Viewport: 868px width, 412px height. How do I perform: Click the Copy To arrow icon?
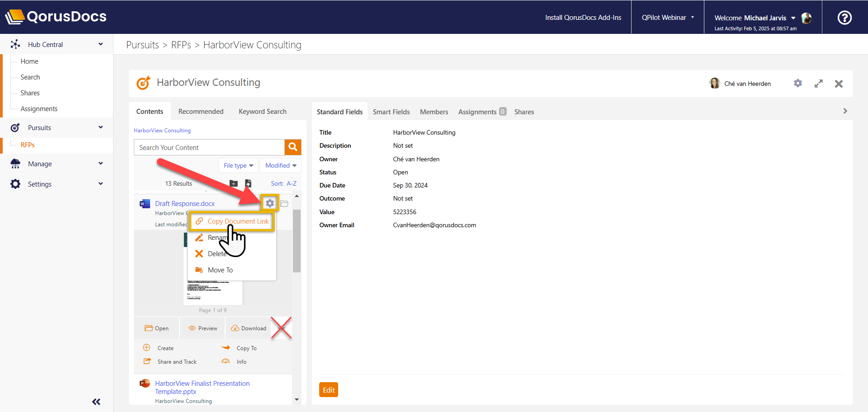pos(226,347)
